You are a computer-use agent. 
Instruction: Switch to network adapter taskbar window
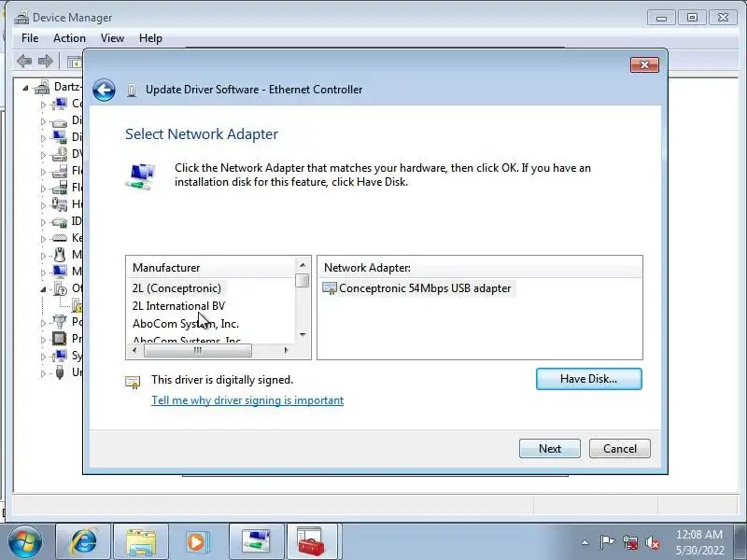[256, 542]
